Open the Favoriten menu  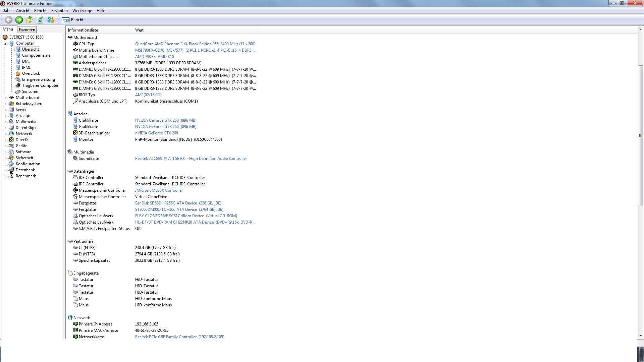(59, 11)
